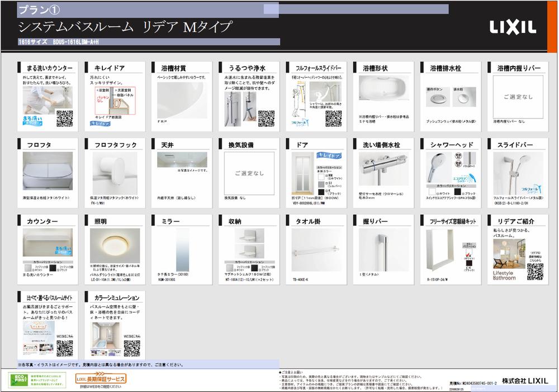Viewport: 559px width, 392px height.
Task: Click the Lifestyle Bathroom caption
Action: [x=504, y=275]
